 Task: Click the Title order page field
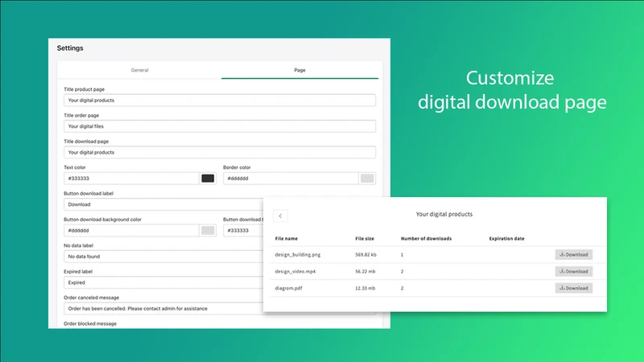pyautogui.click(x=219, y=126)
